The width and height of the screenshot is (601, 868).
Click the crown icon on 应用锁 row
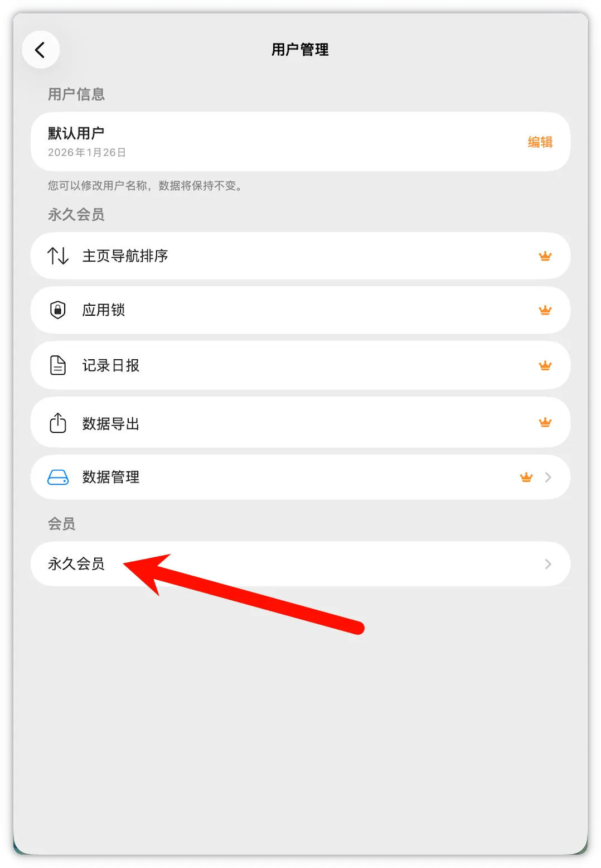pos(545,310)
